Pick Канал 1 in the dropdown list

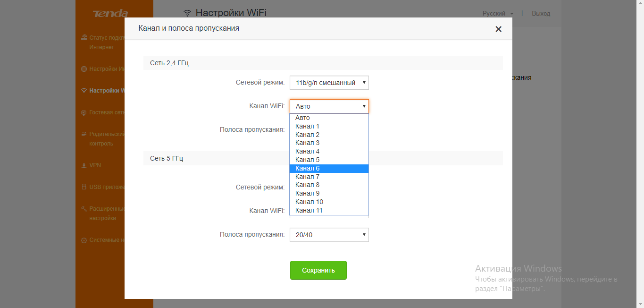(x=308, y=126)
